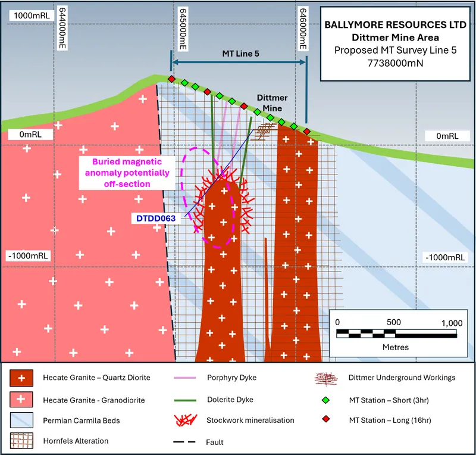This screenshot has height=455, width=476.
Task: Click the 'Fault' legend text
Action: click(x=215, y=442)
